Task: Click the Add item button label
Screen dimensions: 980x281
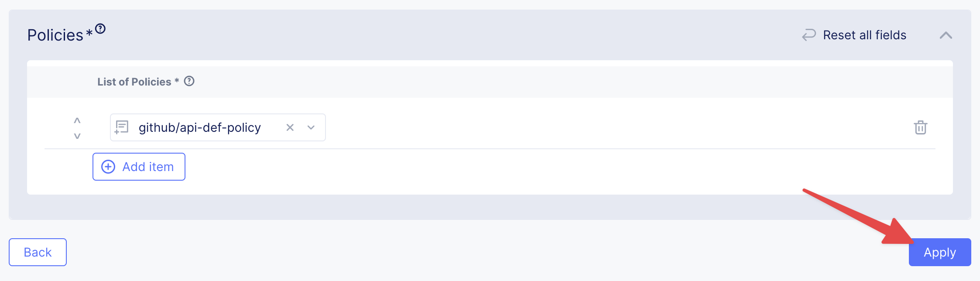Action: click(148, 167)
